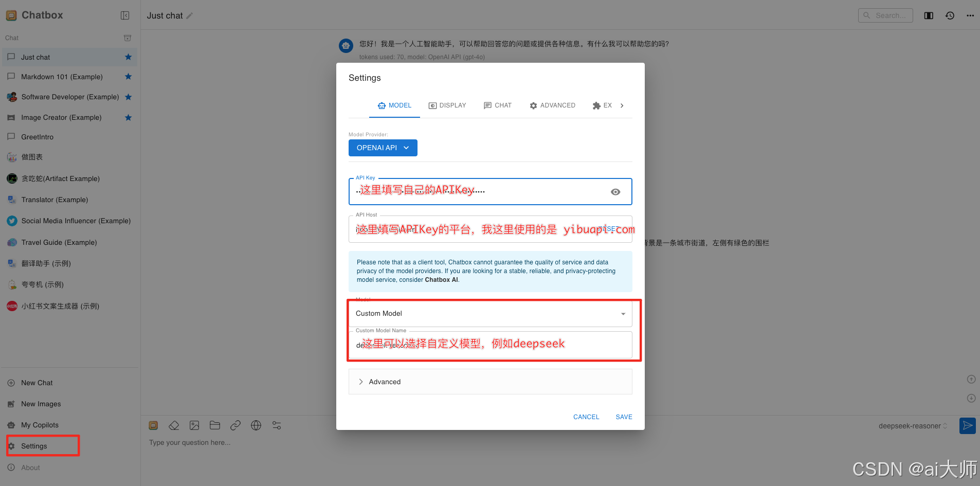This screenshot has height=486, width=980.
Task: Unstar the 'Just chat' conversation
Action: coord(129,57)
